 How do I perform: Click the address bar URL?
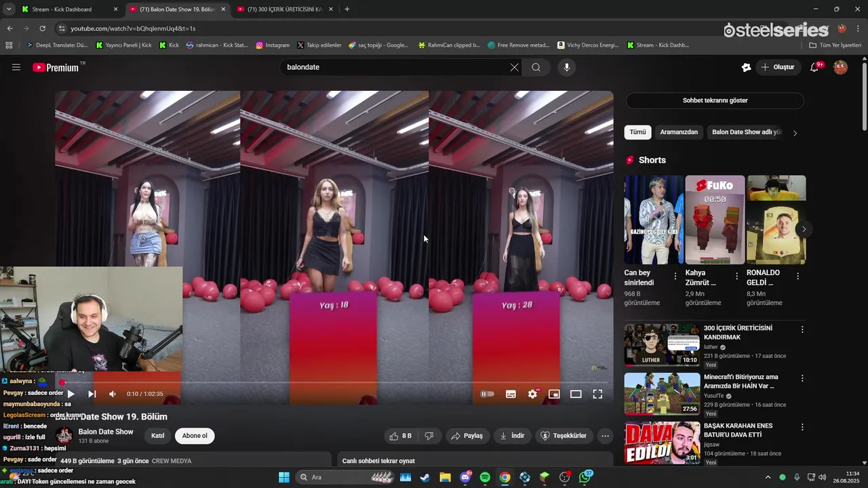[133, 28]
